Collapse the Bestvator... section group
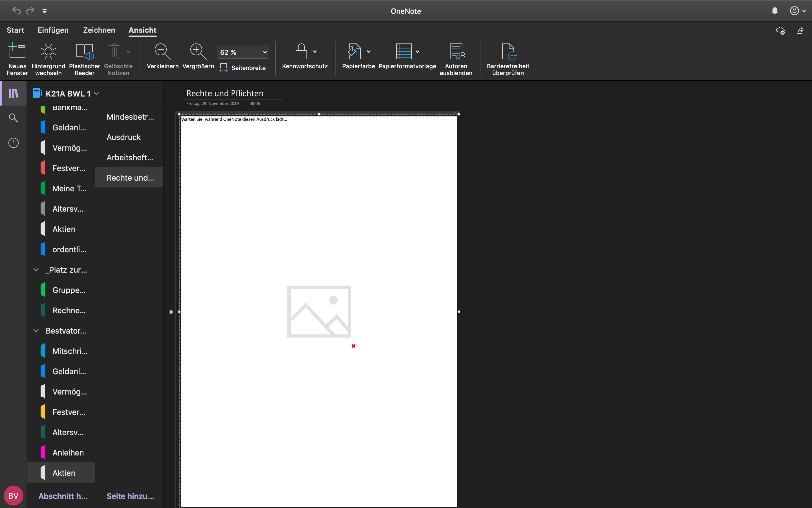This screenshot has height=508, width=812. click(x=36, y=330)
